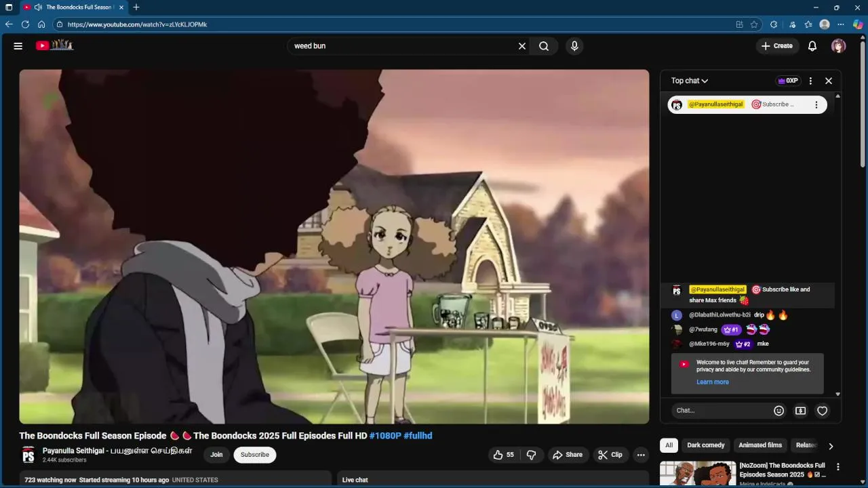This screenshot has height=488, width=868.
Task: Open the 0XP crown badge
Action: [x=788, y=81]
